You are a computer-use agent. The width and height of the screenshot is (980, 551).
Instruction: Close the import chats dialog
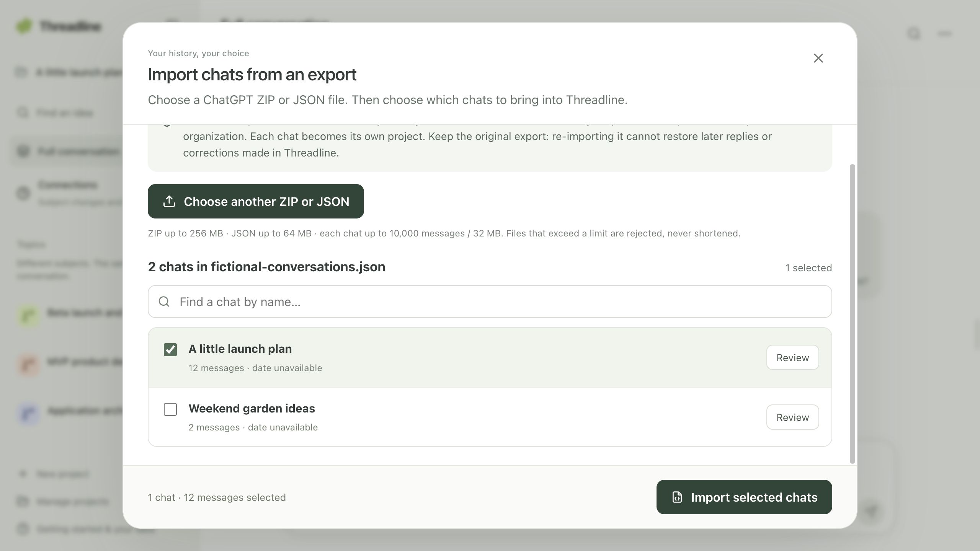pyautogui.click(x=818, y=58)
